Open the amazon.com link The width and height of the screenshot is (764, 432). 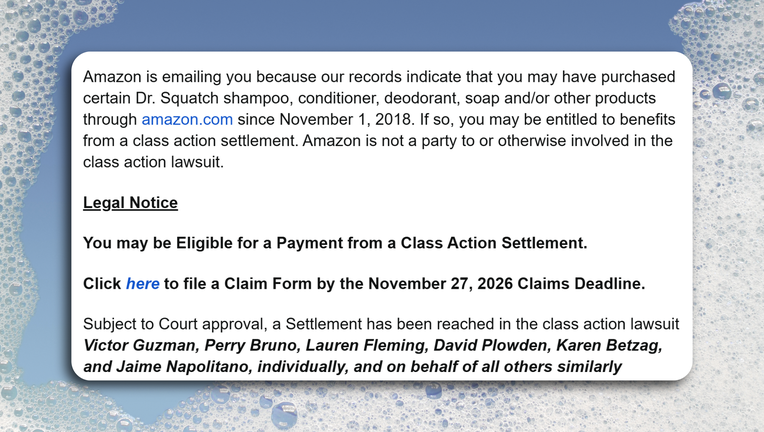(187, 119)
